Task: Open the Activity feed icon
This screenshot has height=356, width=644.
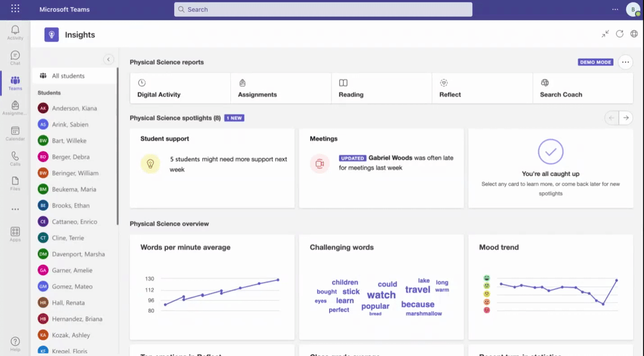Action: pos(15,30)
